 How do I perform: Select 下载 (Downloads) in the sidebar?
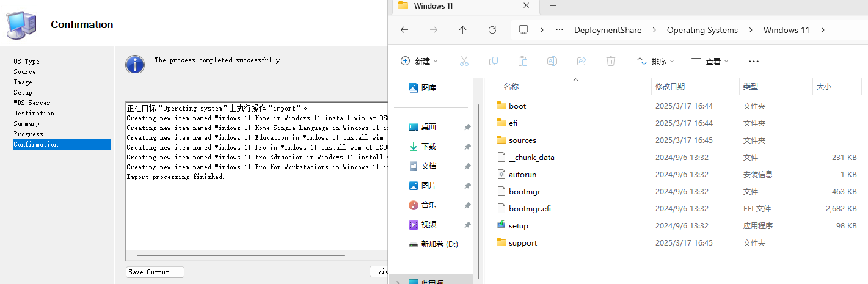pos(429,147)
